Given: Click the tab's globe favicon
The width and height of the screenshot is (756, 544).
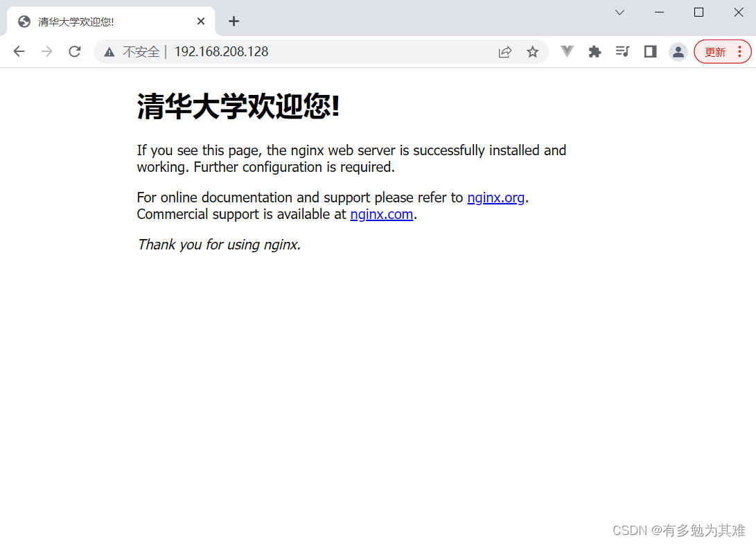Looking at the screenshot, I should point(24,21).
